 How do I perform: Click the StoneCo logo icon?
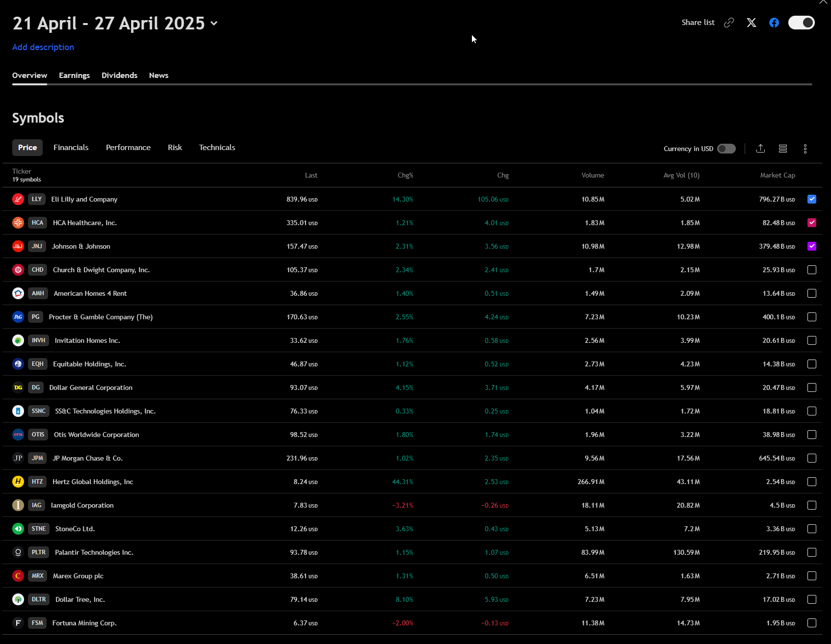tap(18, 529)
